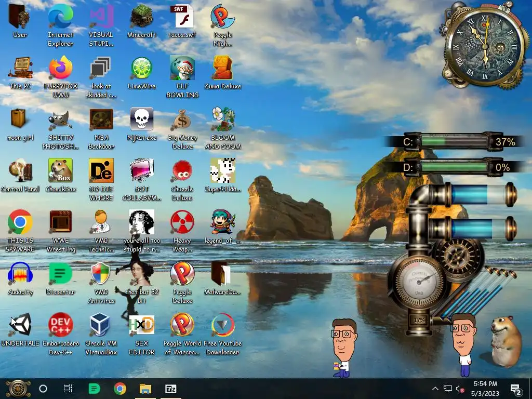The image size is (532, 399).
Task: Select the BLOOM AND COOM icon
Action: (x=222, y=119)
